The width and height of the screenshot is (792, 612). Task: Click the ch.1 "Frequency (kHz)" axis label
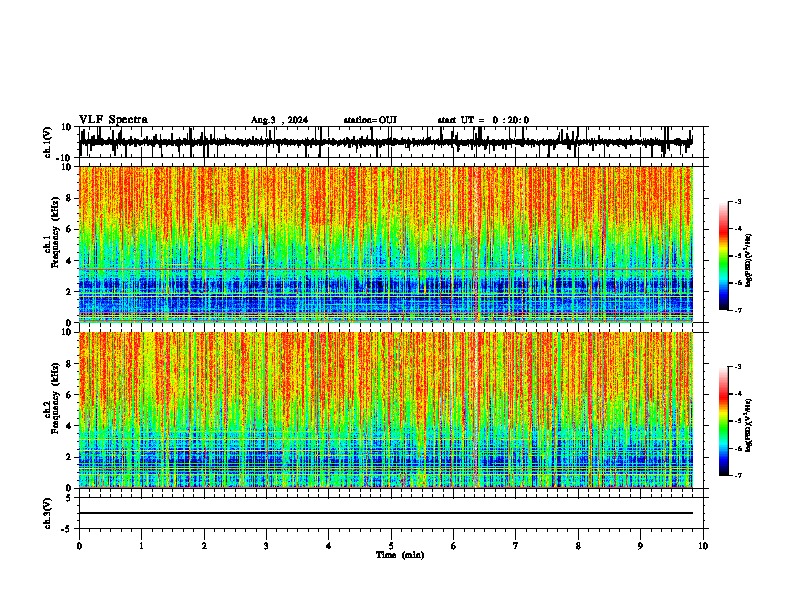click(55, 232)
